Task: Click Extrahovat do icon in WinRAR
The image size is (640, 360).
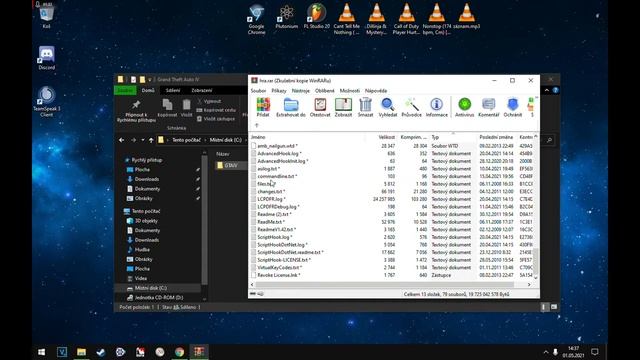Action: (x=291, y=107)
